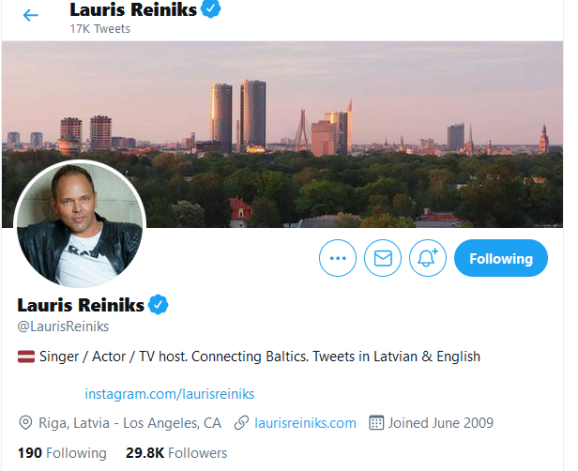578x471 pixels.
Task: Click the @LaurisReiniks handle text
Action: click(63, 327)
